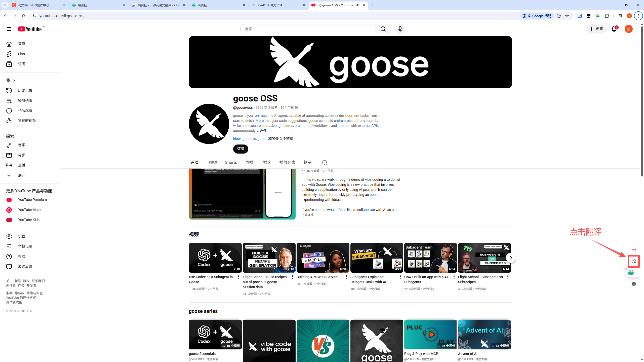Click the 订阅 subscribe button
644x362 pixels.
(240, 149)
